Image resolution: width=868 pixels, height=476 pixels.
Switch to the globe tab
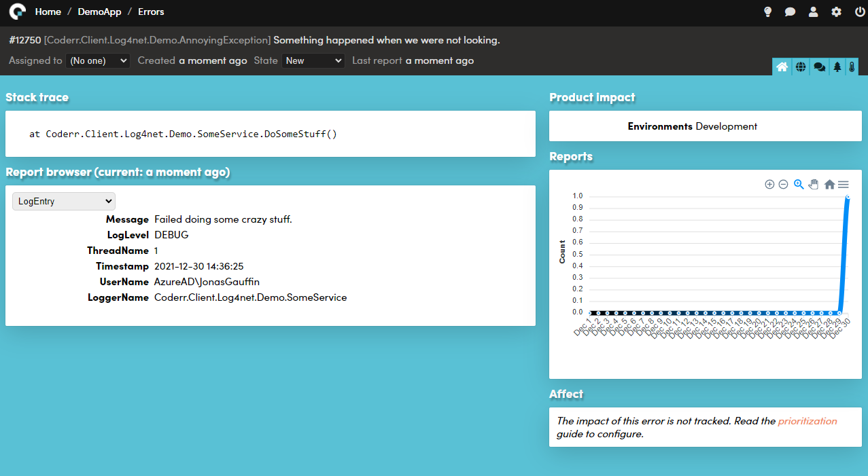pos(801,67)
